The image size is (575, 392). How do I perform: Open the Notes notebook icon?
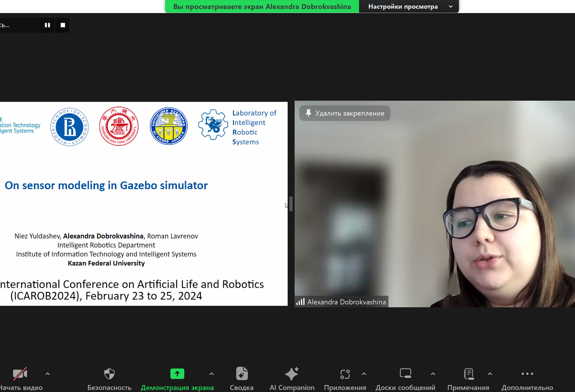(468, 374)
